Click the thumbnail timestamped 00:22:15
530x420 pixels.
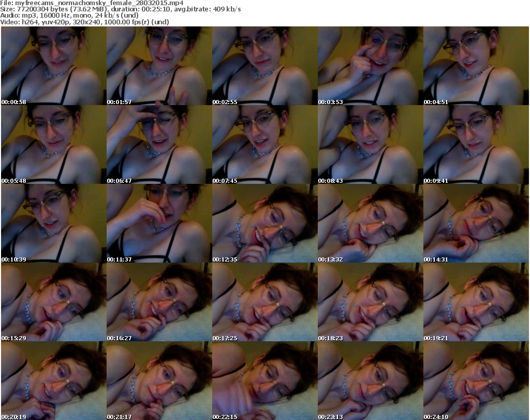pyautogui.click(x=264, y=381)
